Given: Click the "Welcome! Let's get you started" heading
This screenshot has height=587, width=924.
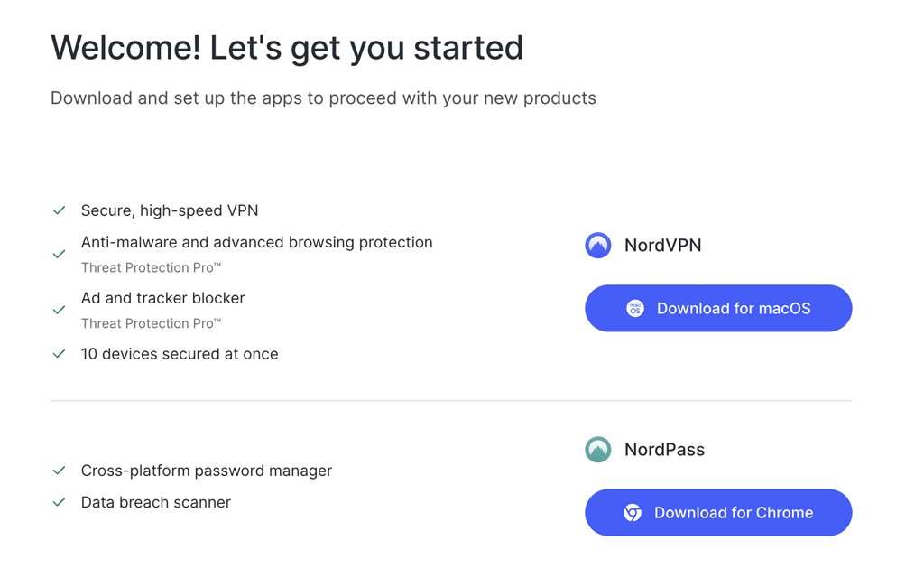Looking at the screenshot, I should 287,47.
